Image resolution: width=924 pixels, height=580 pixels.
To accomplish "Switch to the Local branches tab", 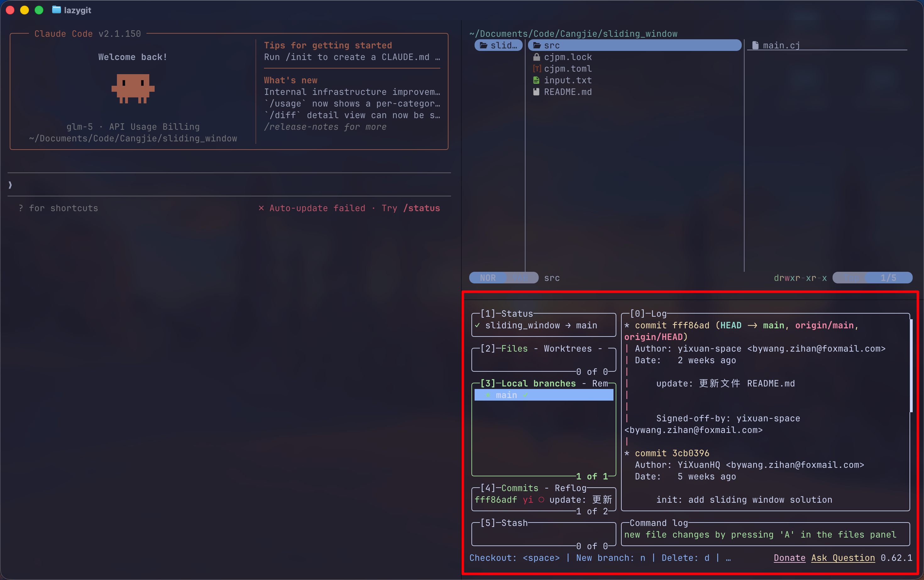I will tap(538, 383).
